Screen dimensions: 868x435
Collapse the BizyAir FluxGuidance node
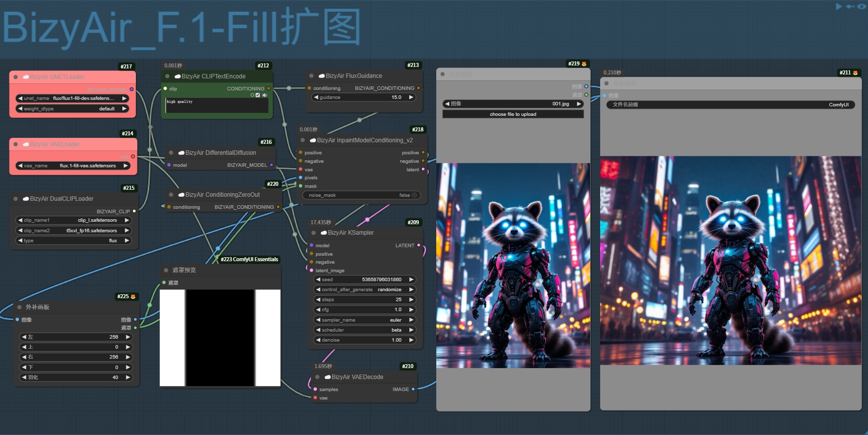[x=311, y=76]
